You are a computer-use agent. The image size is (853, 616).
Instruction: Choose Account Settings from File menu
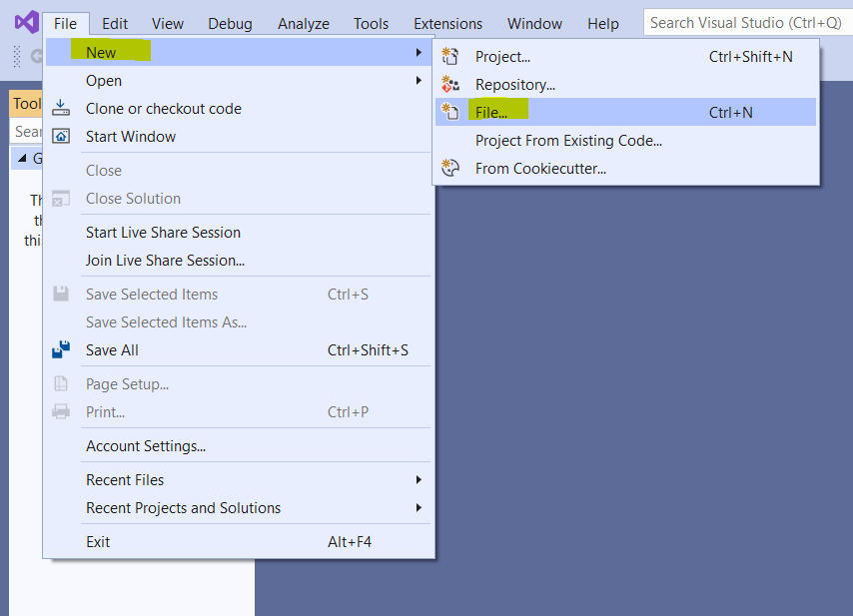point(146,446)
